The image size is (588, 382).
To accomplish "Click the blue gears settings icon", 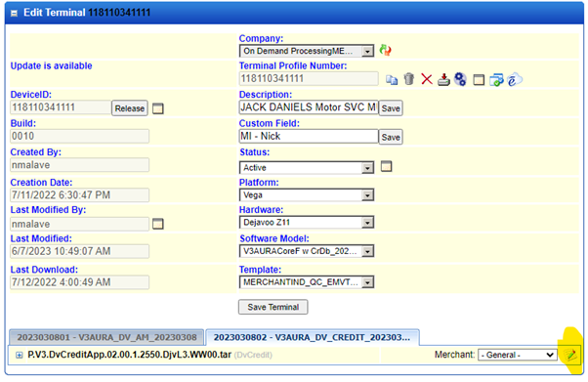I will coord(460,79).
